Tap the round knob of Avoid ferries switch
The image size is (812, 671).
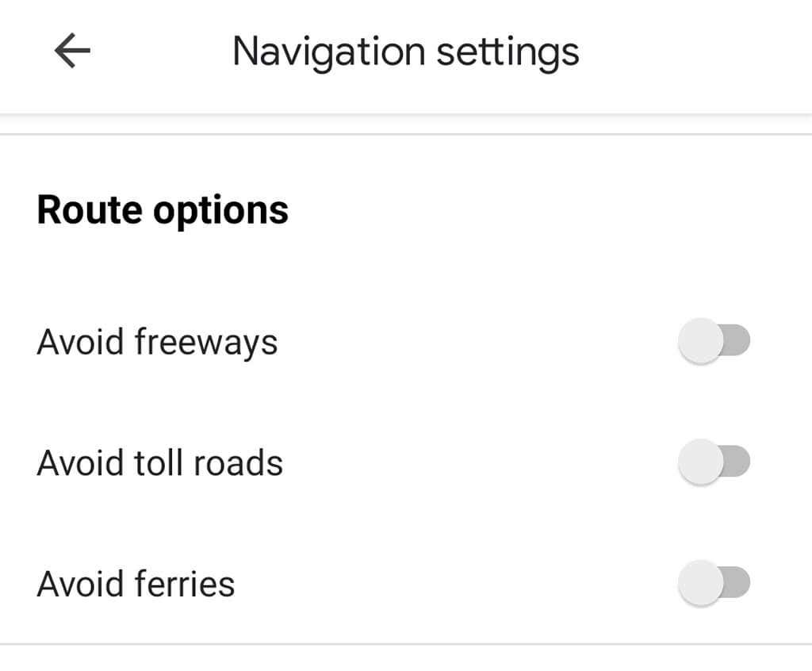point(700,585)
